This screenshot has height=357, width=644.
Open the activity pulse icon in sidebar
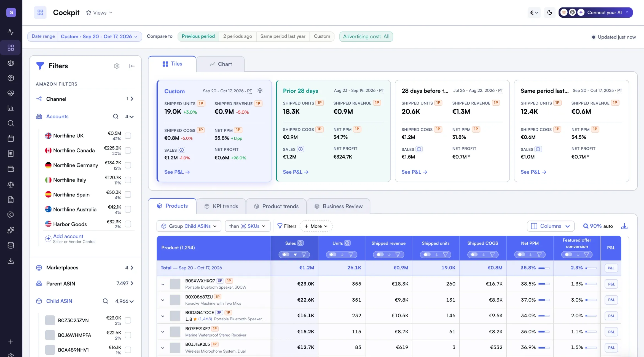click(x=11, y=32)
